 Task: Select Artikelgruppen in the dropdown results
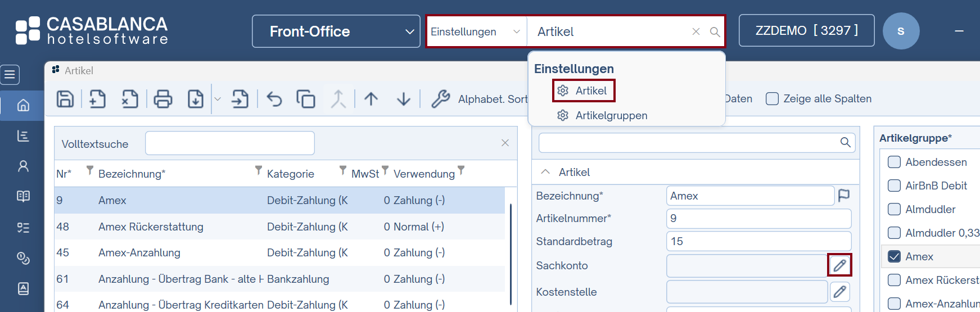602,115
